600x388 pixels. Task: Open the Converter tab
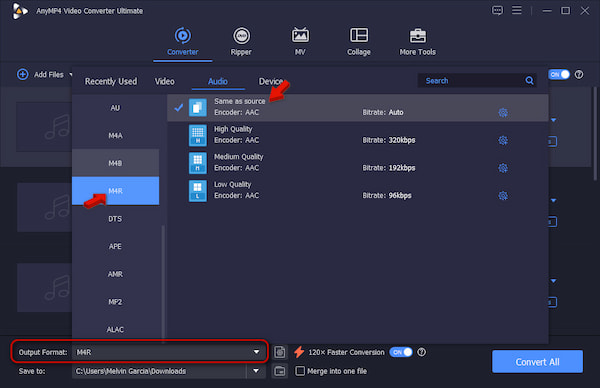click(x=183, y=42)
